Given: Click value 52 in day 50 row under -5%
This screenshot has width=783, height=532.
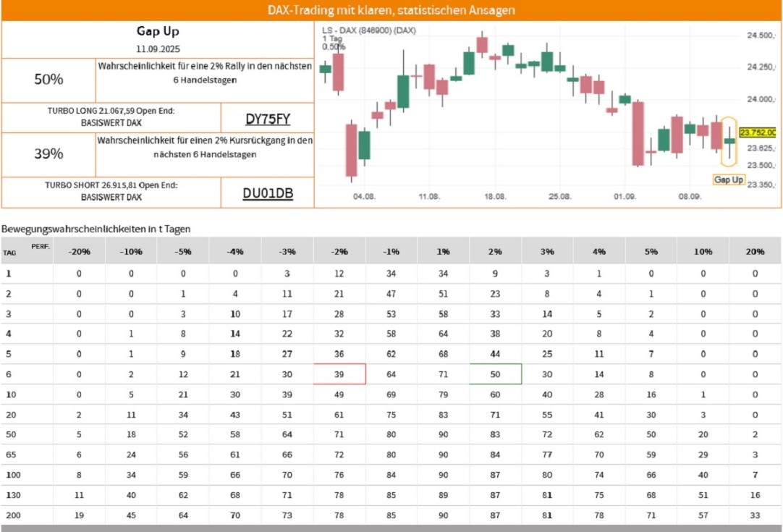Looking at the screenshot, I should click(183, 434).
